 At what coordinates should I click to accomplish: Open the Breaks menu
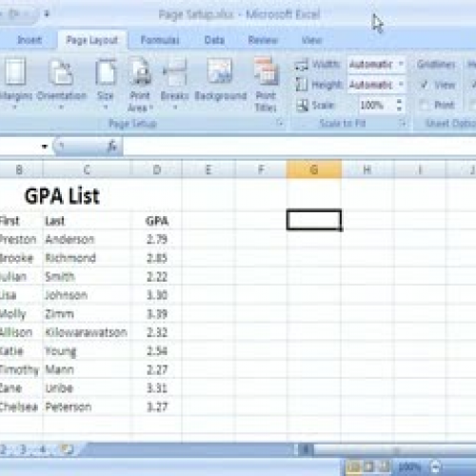pyautogui.click(x=174, y=83)
